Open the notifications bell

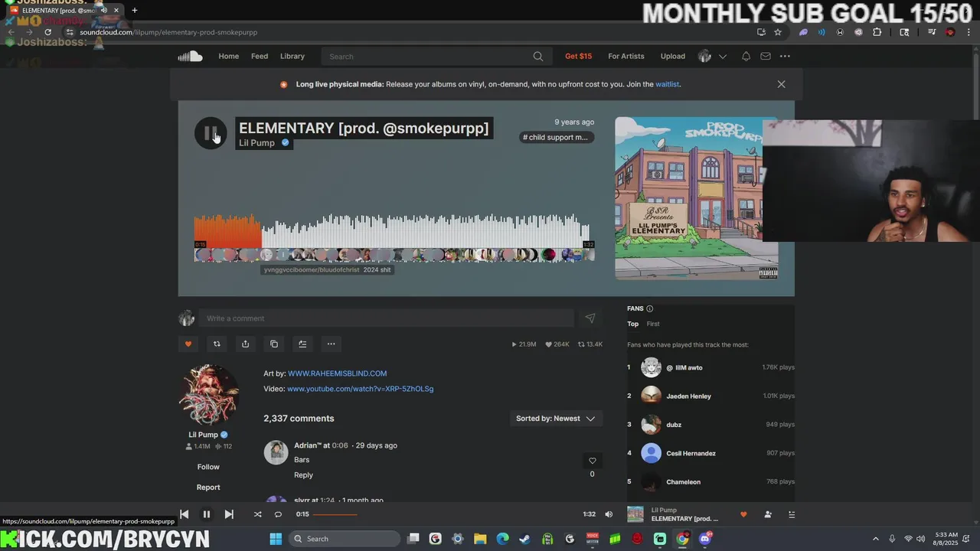click(x=746, y=57)
